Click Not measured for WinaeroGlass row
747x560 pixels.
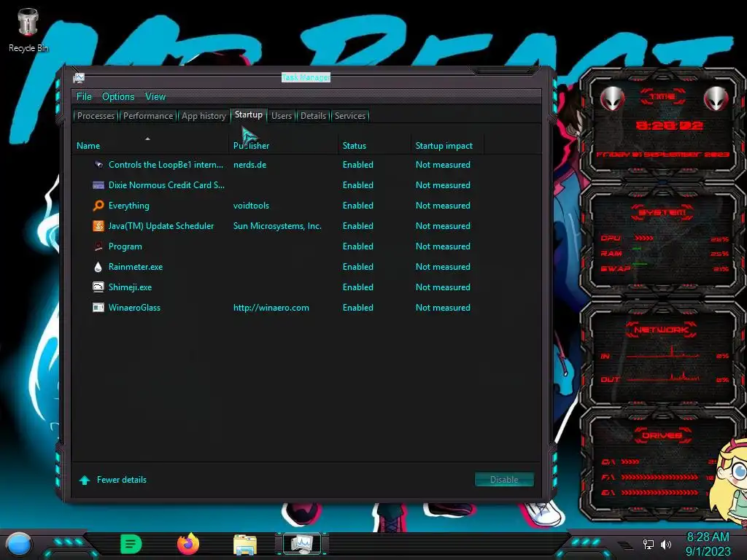pos(443,308)
